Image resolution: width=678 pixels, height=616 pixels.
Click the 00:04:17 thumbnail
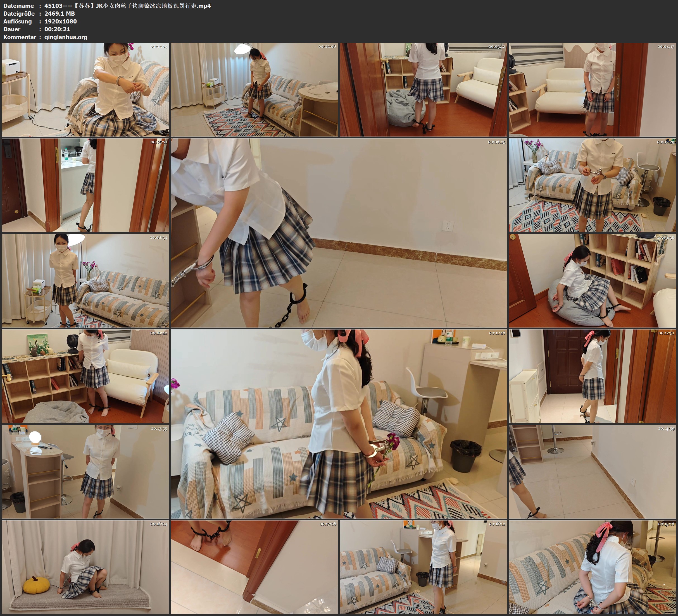click(593, 89)
